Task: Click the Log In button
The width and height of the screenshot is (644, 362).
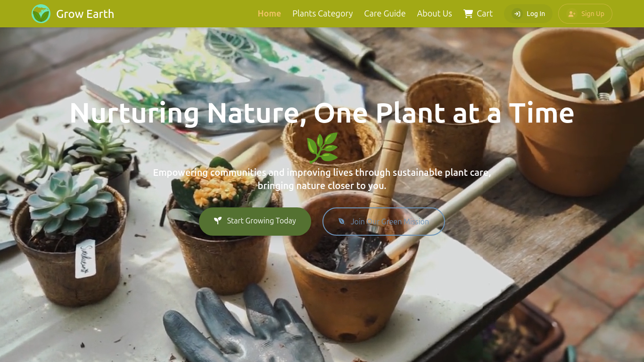Action: (528, 14)
